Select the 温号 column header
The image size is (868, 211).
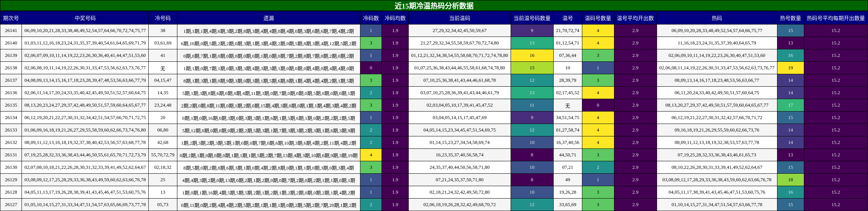(x=568, y=18)
